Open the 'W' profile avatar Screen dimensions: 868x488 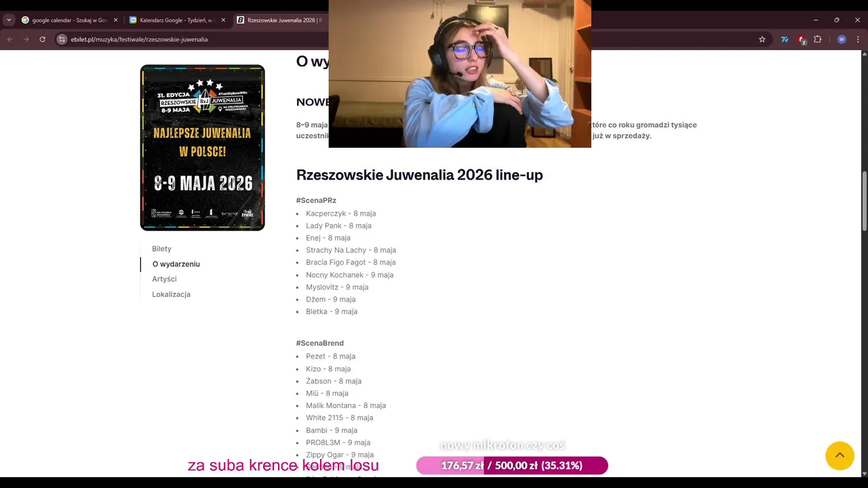point(842,39)
